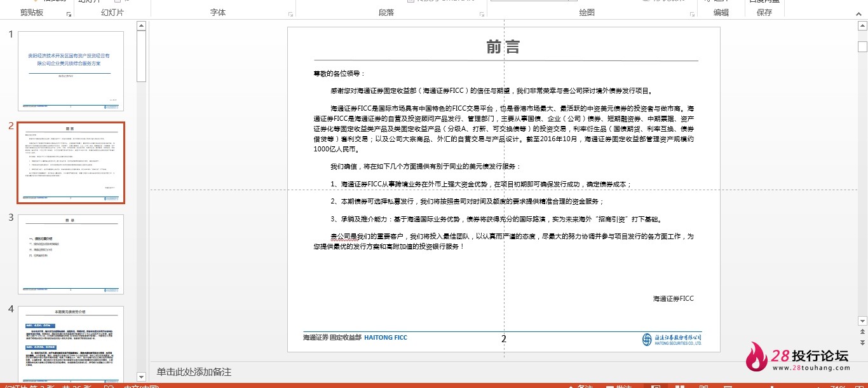This screenshot has width=868, height=388.
Task: Click the greeting line 尊敬的各位领导
Action: click(x=339, y=74)
